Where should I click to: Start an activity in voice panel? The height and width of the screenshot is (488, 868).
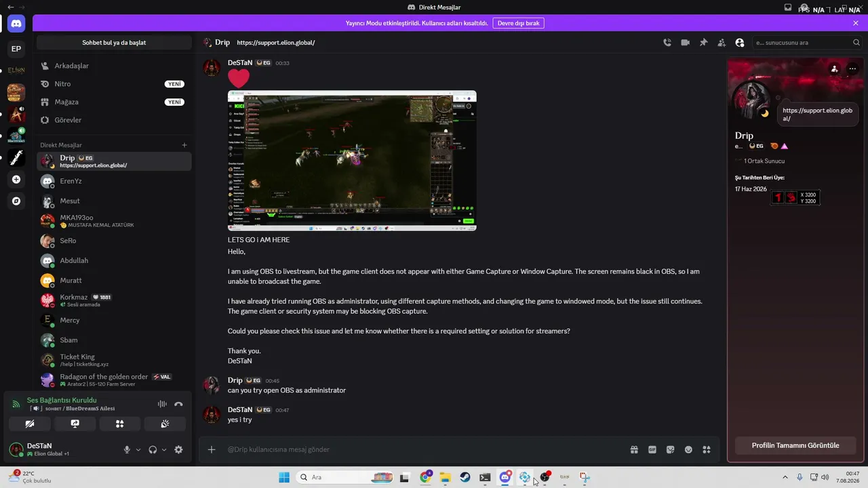[120, 424]
